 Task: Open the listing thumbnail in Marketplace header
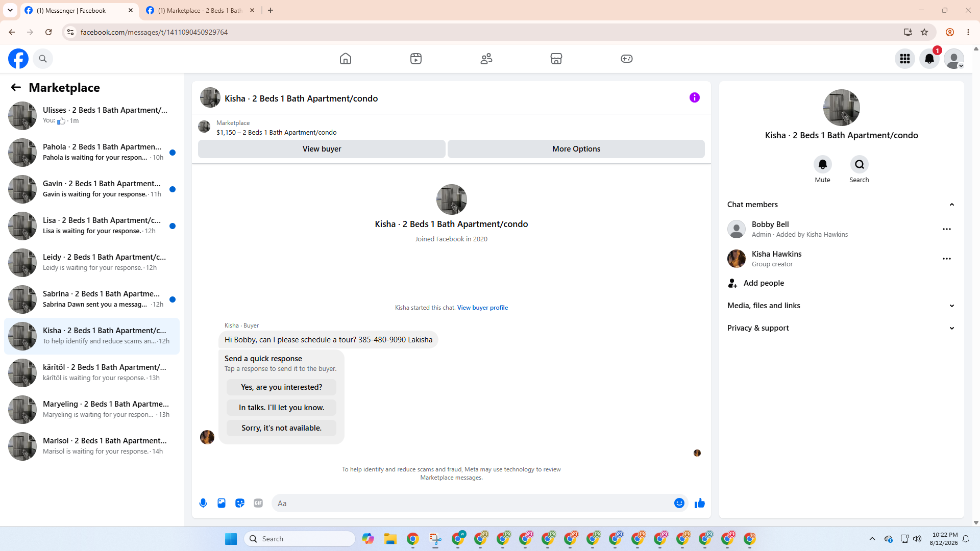204,127
